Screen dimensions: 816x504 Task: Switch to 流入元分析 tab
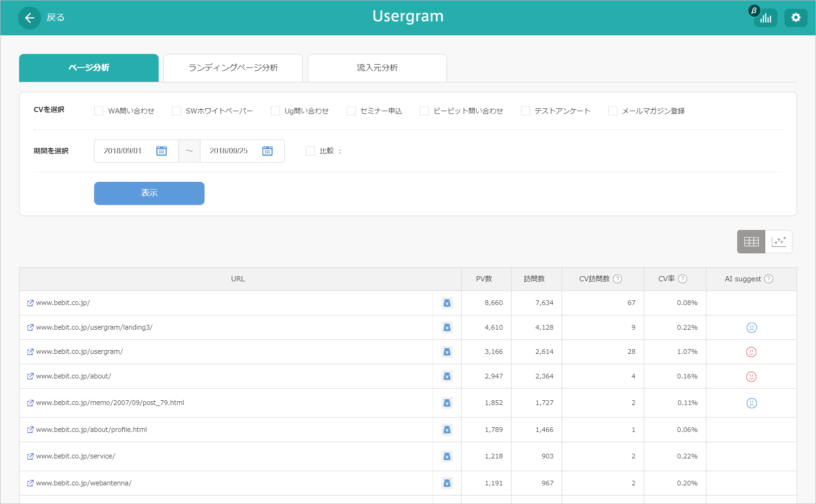coord(377,68)
